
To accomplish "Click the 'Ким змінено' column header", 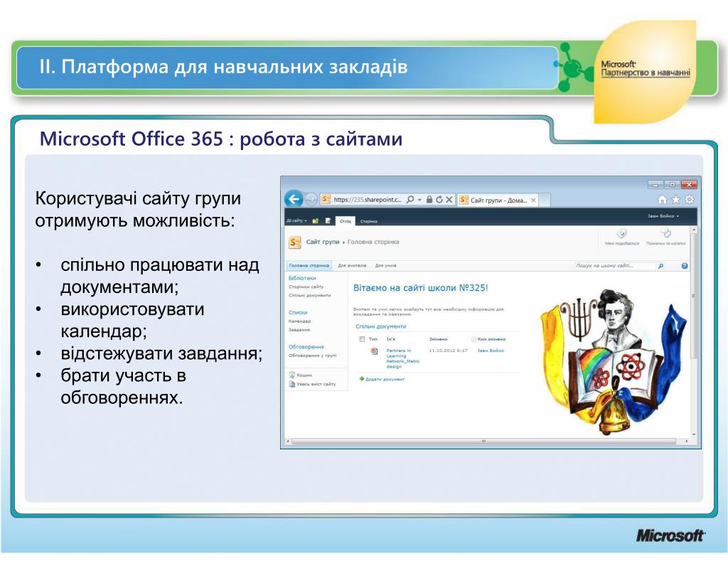I will 492,339.
